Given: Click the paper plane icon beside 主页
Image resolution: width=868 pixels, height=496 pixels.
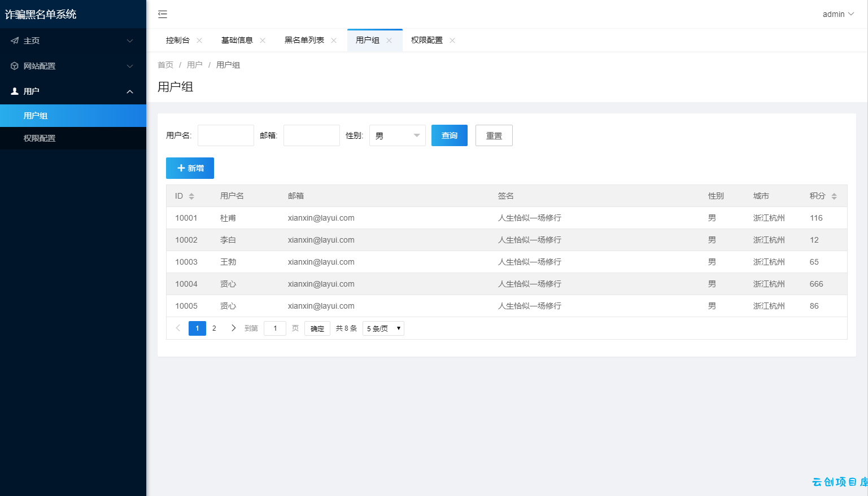Looking at the screenshot, I should coord(15,41).
